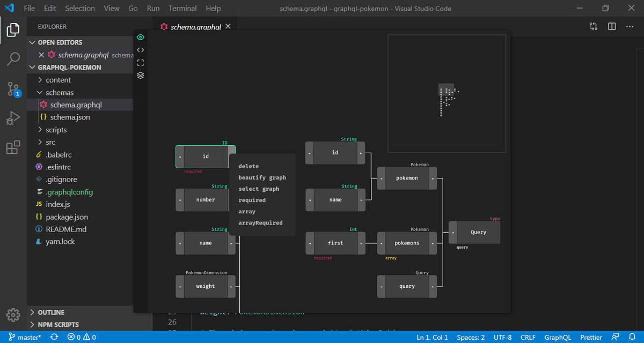The width and height of the screenshot is (644, 343).
Task: Toggle the graph eye view icon
Action: [141, 37]
